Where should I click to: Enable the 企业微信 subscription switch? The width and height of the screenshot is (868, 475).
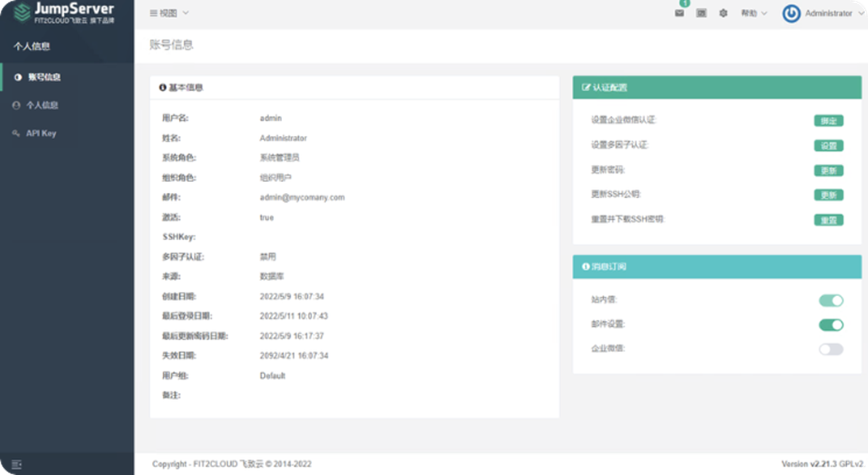click(x=831, y=349)
